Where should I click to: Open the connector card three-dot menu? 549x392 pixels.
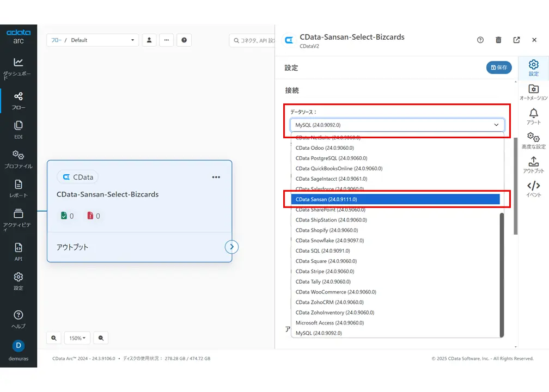coord(216,177)
